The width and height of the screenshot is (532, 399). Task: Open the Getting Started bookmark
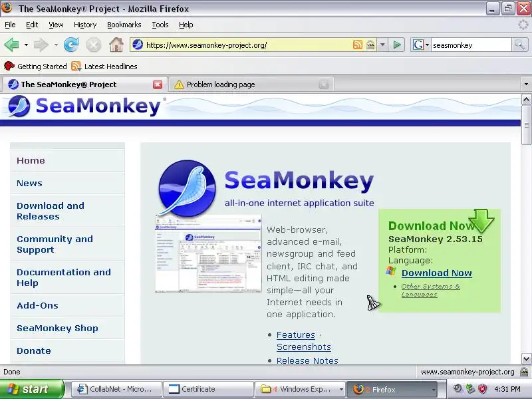point(35,66)
